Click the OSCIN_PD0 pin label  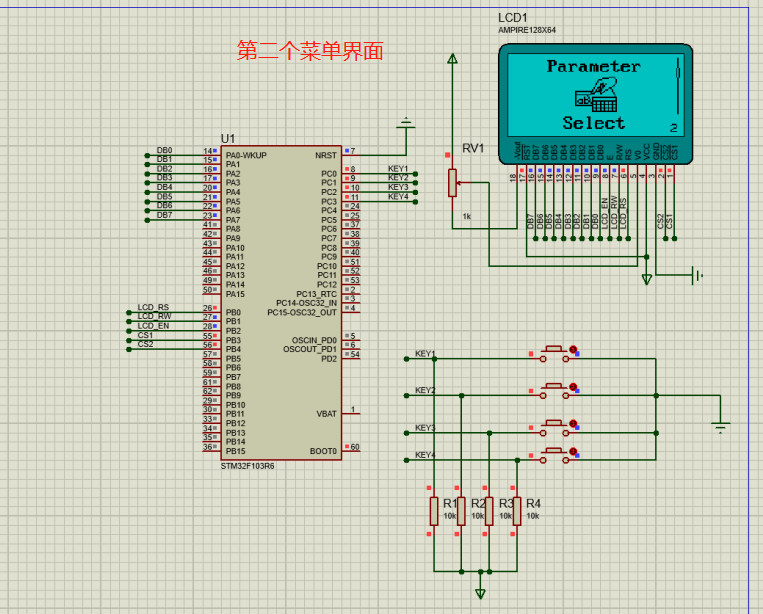pos(314,340)
